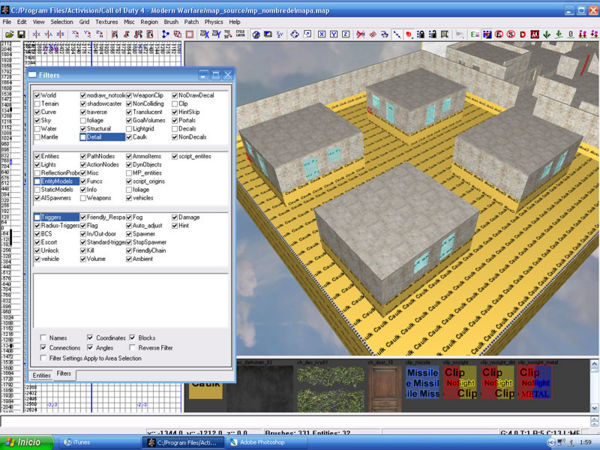Click the Flip Y-axis toolbar icon
The width and height of the screenshot is (600, 450).
[x=49, y=34]
